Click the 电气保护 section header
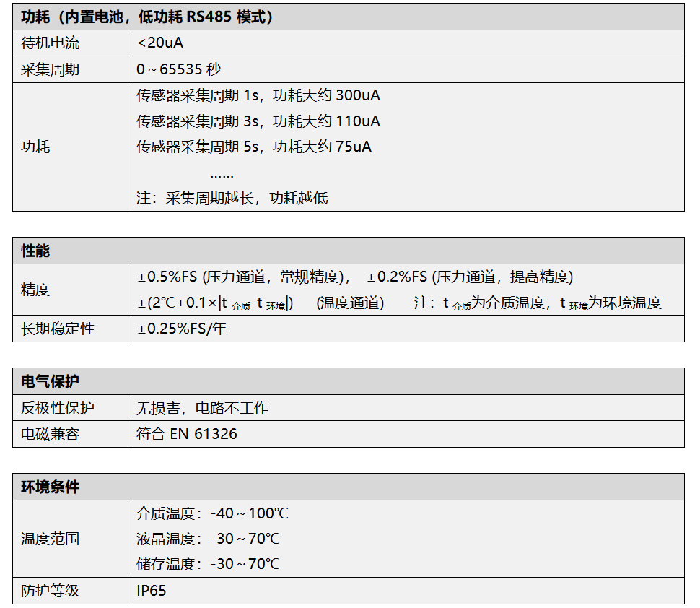 pyautogui.click(x=51, y=382)
